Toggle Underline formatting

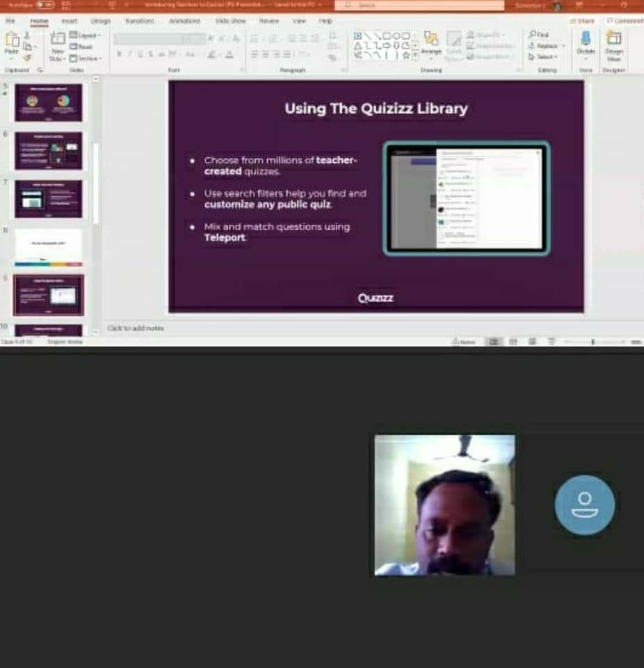[140, 54]
